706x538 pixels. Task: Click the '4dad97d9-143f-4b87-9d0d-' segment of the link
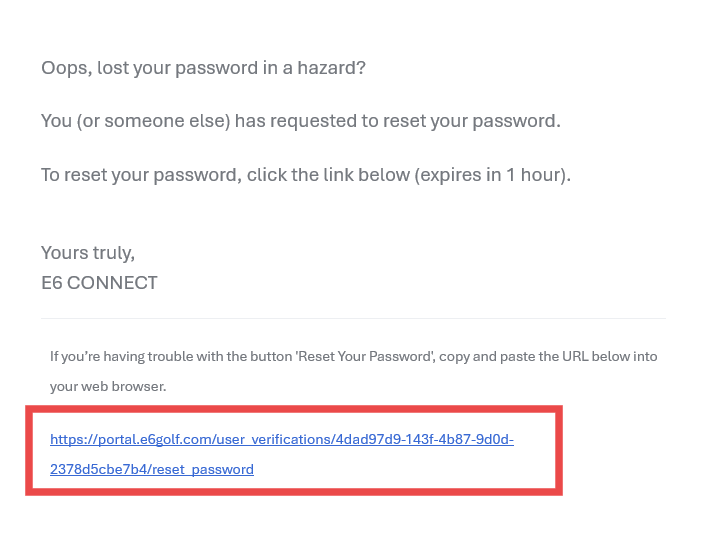[x=425, y=439]
